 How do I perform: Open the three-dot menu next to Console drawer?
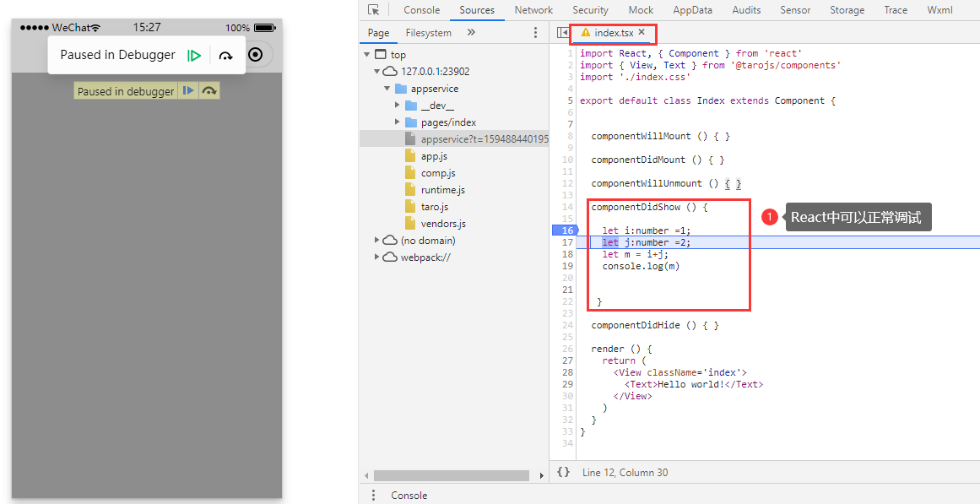(374, 495)
